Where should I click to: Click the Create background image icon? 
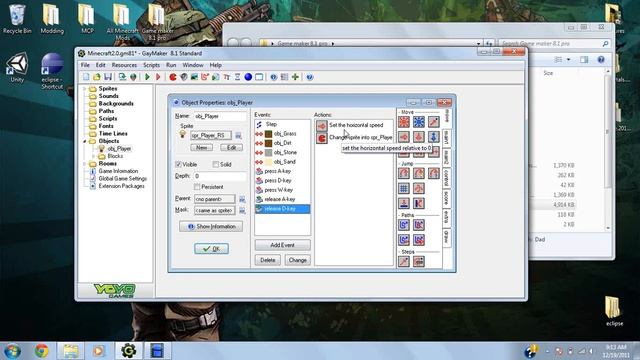194,77
